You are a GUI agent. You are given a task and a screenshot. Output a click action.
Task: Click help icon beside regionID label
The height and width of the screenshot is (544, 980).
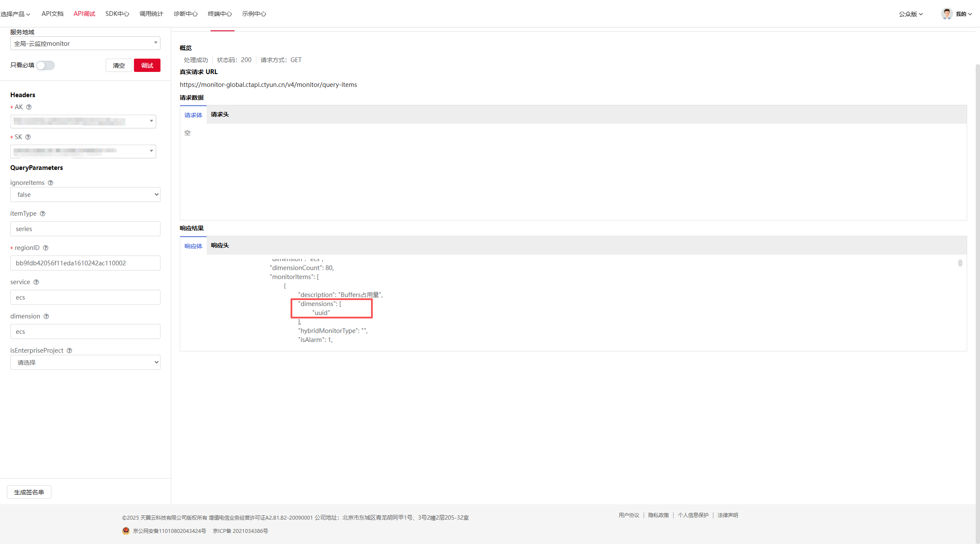click(45, 248)
